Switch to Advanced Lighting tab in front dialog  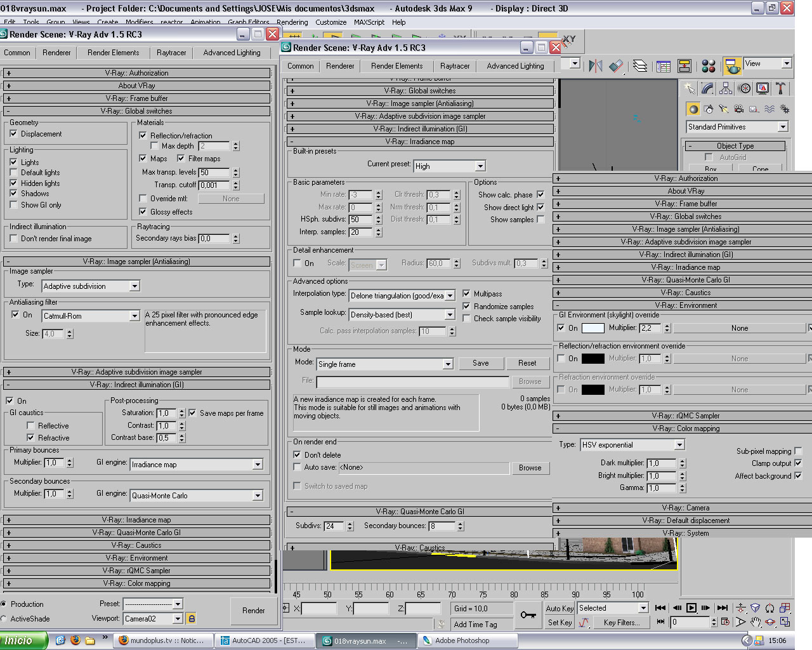[516, 66]
